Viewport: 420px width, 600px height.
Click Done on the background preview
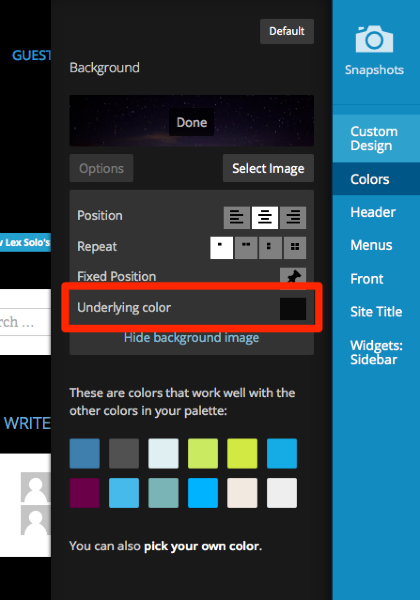192,122
